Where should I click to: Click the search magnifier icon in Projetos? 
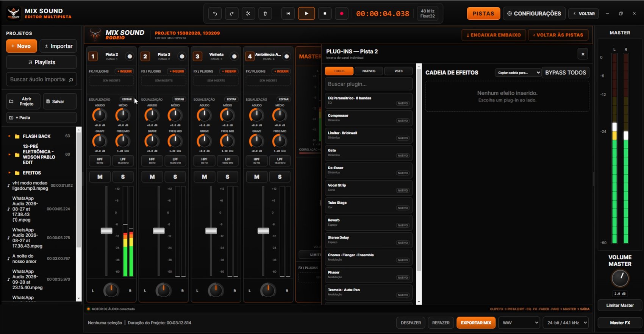(71, 80)
